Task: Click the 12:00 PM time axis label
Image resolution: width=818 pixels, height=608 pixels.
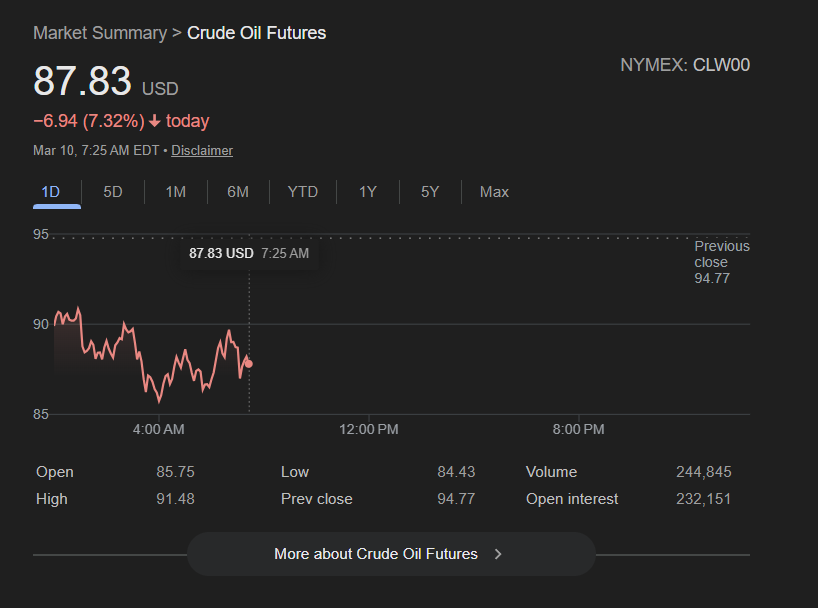Action: [x=369, y=430]
